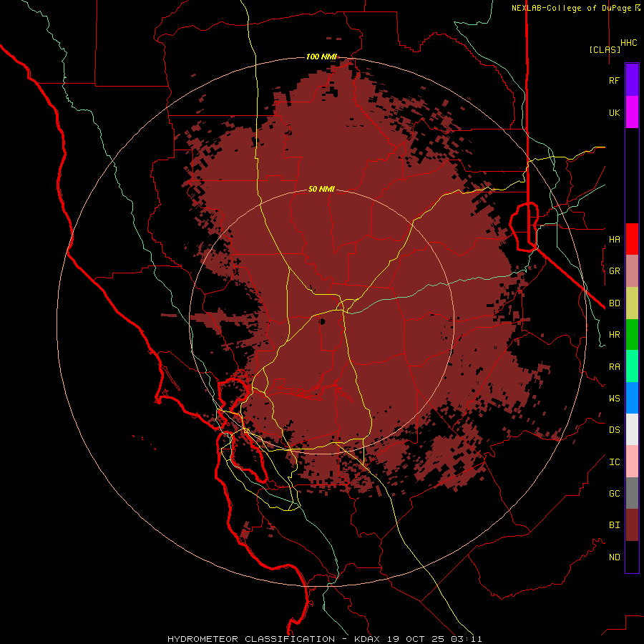Click the GR salmon legend swatch

click(x=632, y=271)
